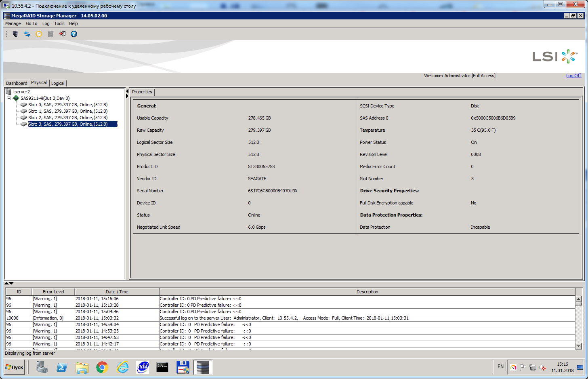Viewport: 588px width, 379px height.
Task: Click the Log Off link
Action: [573, 76]
